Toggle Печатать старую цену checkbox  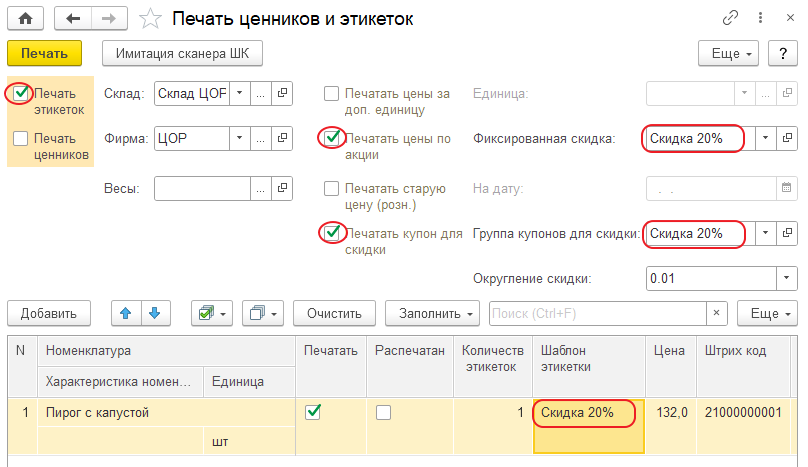[331, 188]
